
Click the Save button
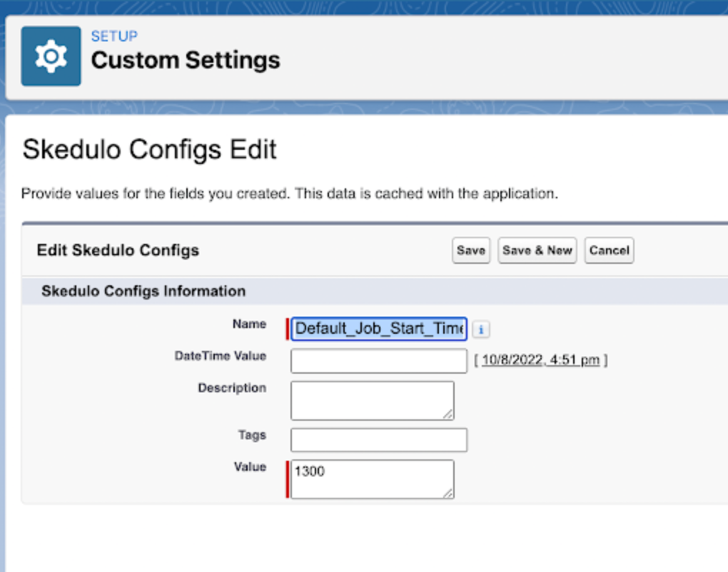pyautogui.click(x=470, y=250)
